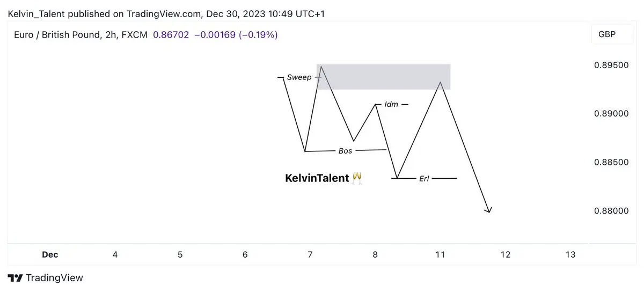
Task: Click the −0.00169 (−0.19%) change value
Action: pos(236,35)
